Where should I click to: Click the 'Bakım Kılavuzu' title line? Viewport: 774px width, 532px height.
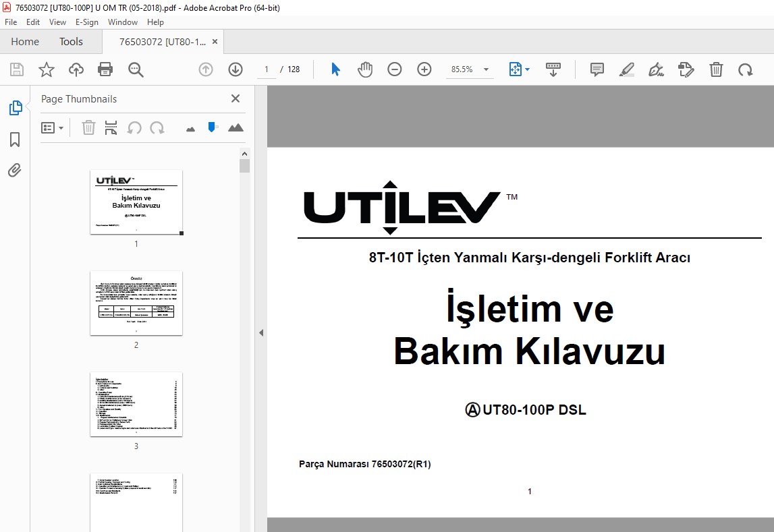pos(529,351)
